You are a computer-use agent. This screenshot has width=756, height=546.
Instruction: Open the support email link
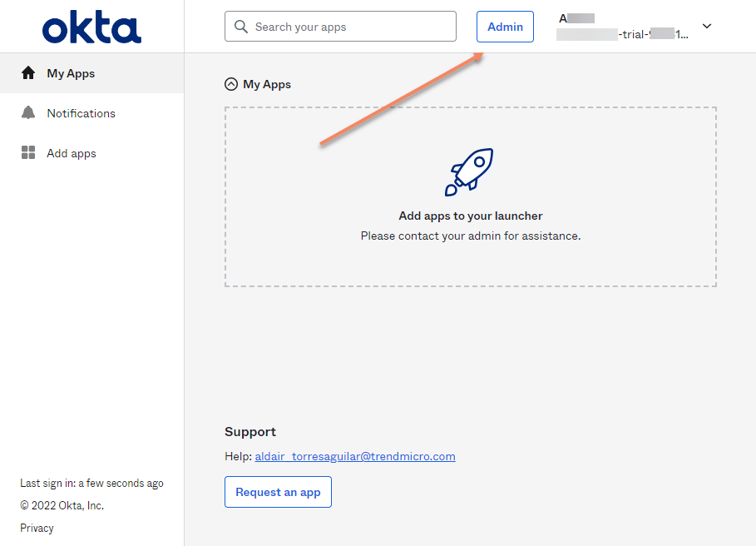(354, 456)
